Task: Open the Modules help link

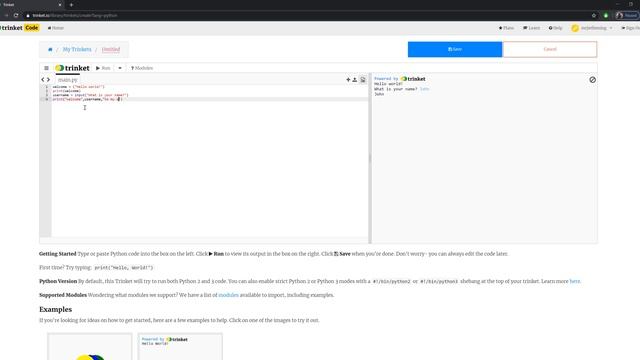Action: 142,68
